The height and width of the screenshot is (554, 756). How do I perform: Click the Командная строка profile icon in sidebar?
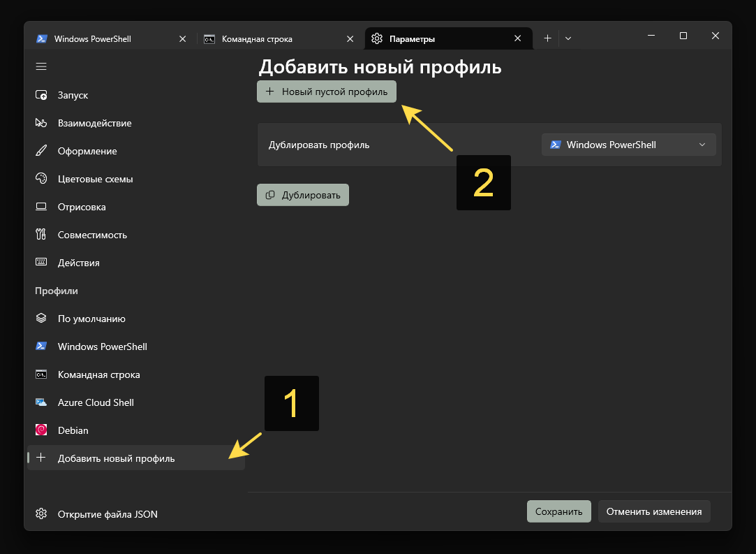tap(41, 374)
